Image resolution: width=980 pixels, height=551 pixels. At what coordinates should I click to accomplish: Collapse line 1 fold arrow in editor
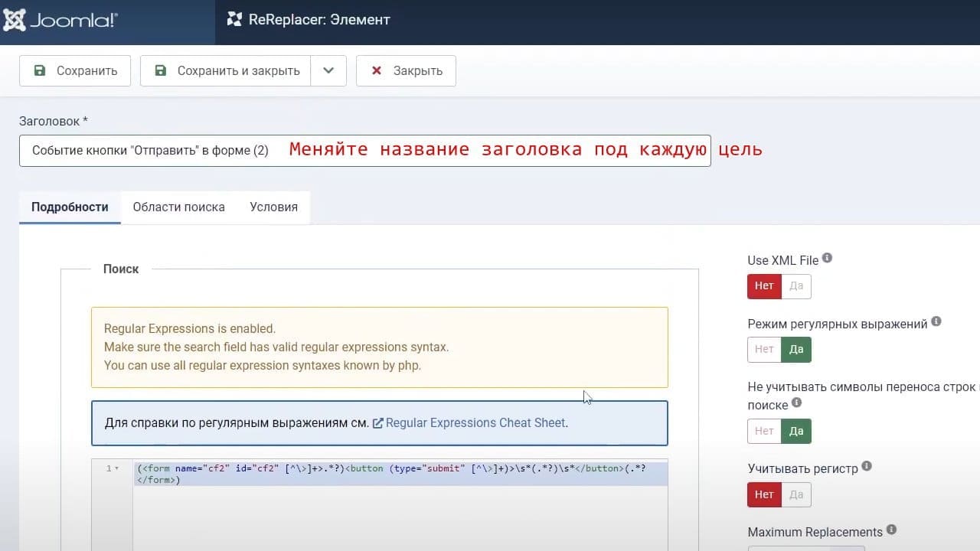tap(117, 468)
